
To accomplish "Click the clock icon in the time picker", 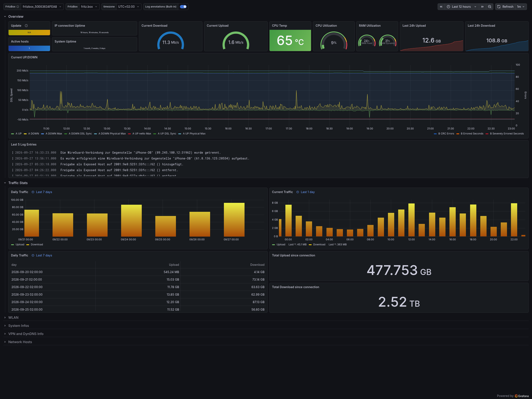I will [x=448, y=7].
